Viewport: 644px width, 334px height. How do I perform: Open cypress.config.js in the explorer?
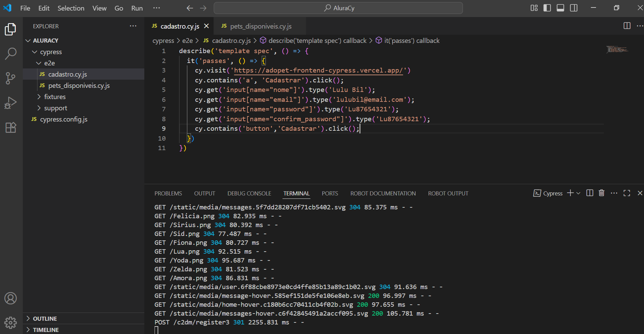84,119
